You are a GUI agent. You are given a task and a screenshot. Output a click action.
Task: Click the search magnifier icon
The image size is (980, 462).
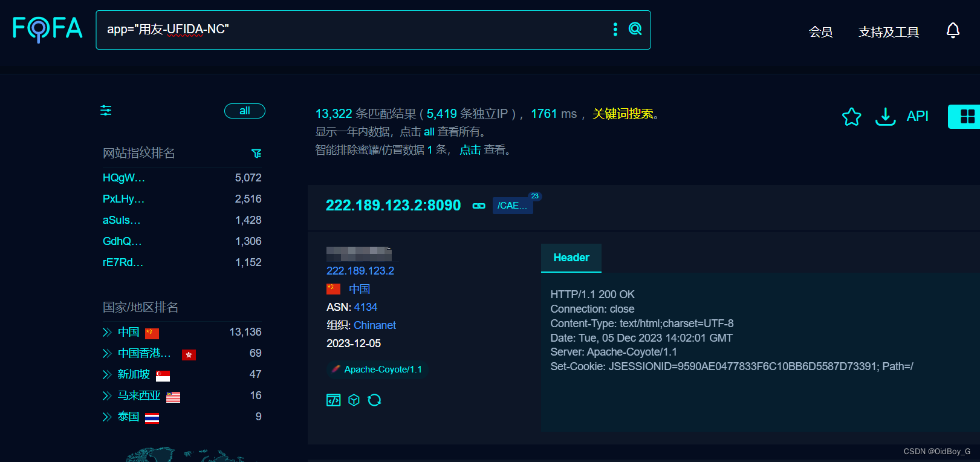click(635, 28)
